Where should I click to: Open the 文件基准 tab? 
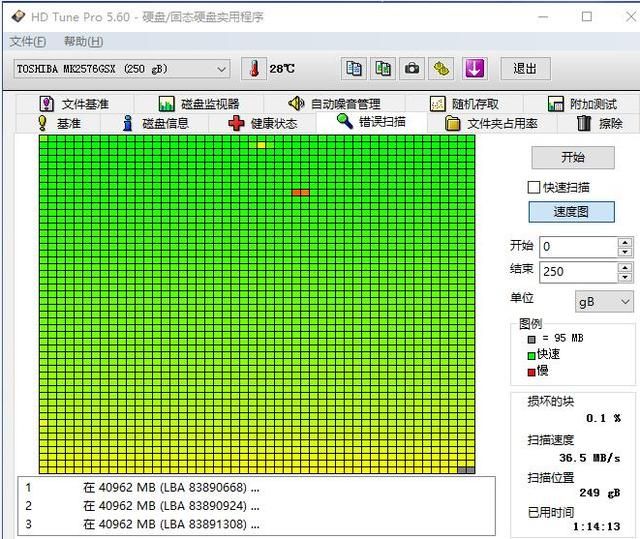pyautogui.click(x=74, y=104)
